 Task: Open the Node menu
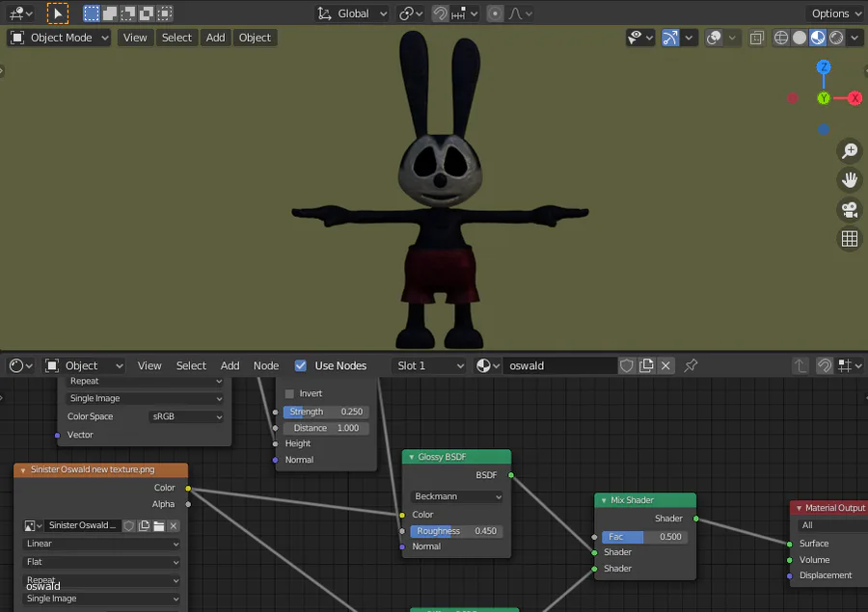(x=266, y=366)
